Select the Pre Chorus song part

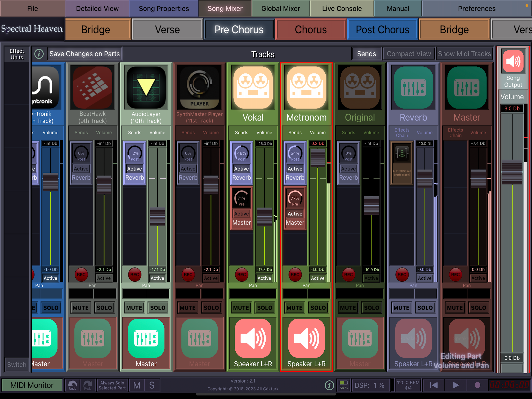pos(239,30)
